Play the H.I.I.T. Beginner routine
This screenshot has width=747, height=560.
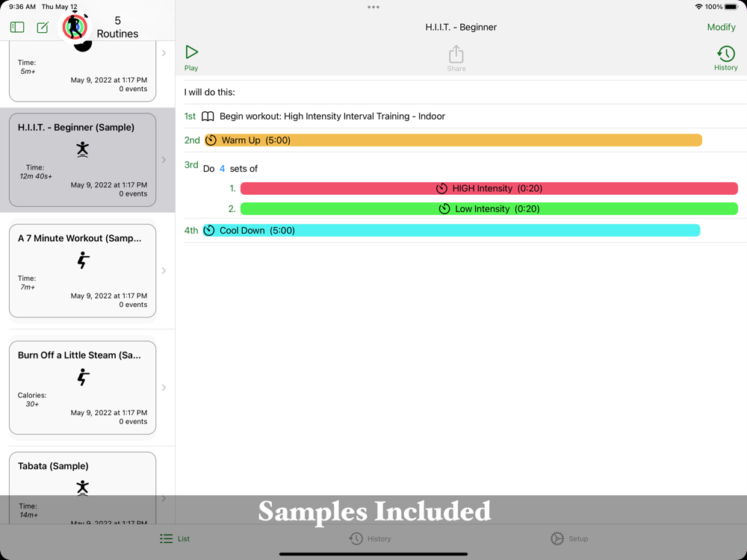pyautogui.click(x=191, y=57)
